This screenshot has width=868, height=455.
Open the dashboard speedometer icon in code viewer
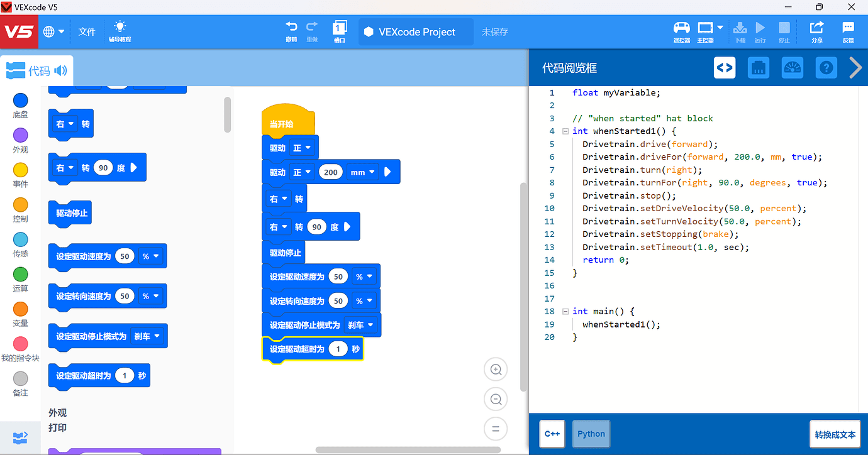coord(792,67)
